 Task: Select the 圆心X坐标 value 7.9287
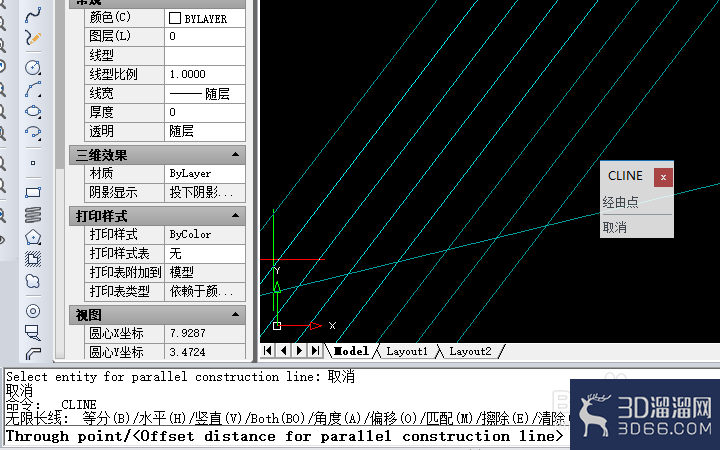coord(205,333)
